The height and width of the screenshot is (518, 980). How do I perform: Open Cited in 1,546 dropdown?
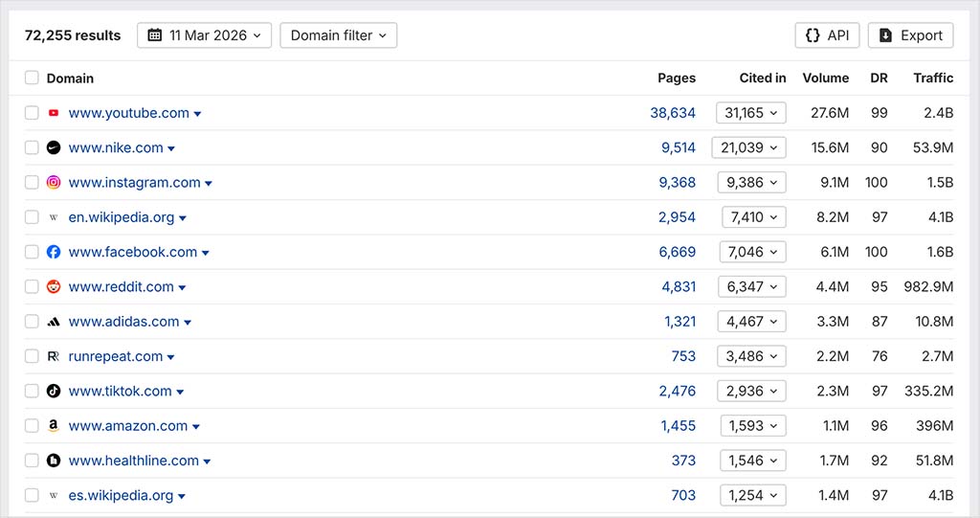753,461
